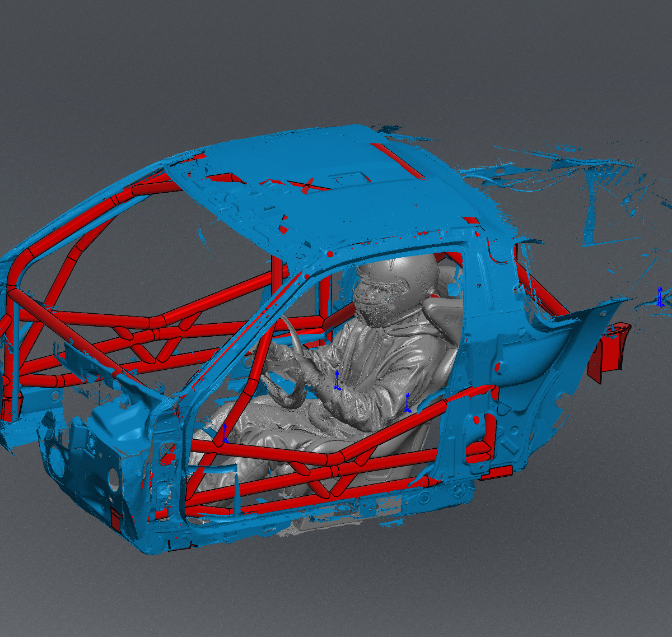Pick the axis marker near driver's knee

click(225, 435)
